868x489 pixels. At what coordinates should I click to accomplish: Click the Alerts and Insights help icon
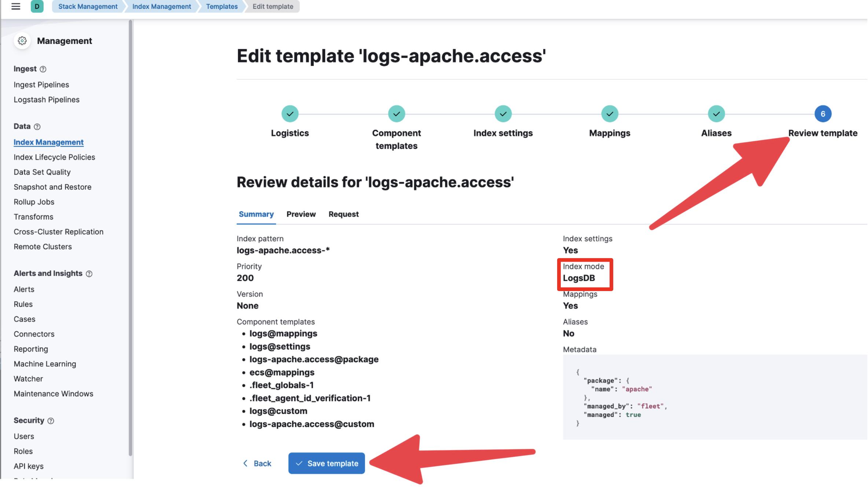click(89, 273)
